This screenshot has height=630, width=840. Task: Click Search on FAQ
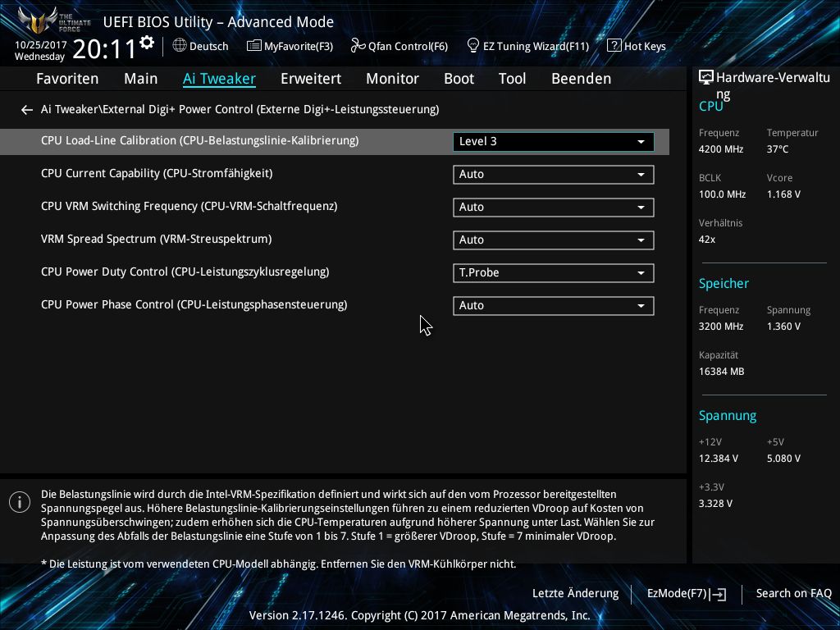click(x=794, y=594)
